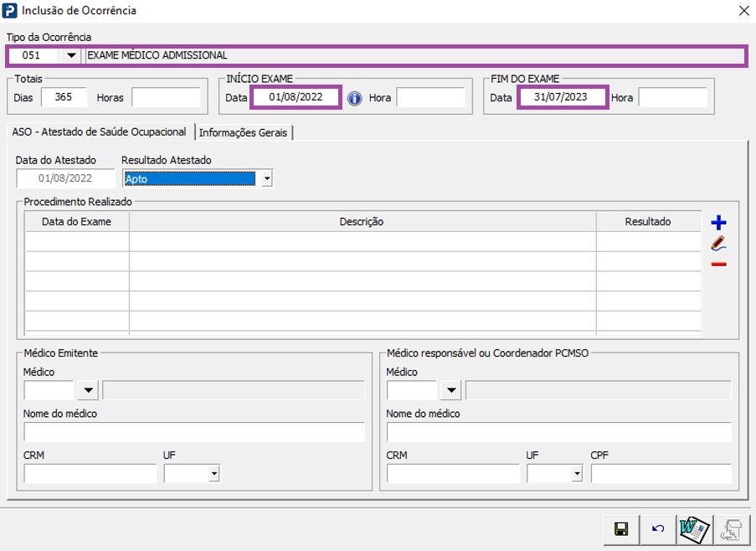
Task: Expand the PCMSO coordinator Médico dropdown
Action: [x=450, y=390]
